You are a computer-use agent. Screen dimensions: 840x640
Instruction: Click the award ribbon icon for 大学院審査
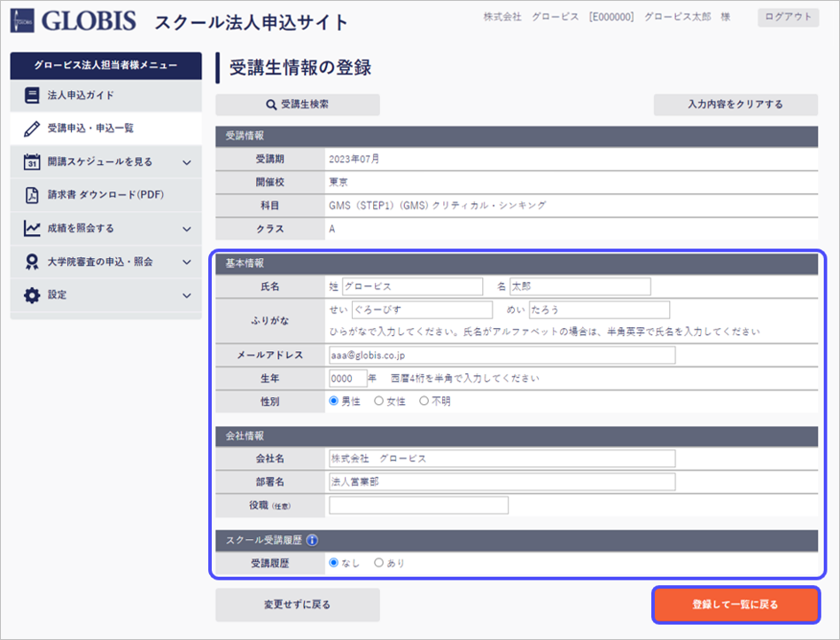click(32, 261)
